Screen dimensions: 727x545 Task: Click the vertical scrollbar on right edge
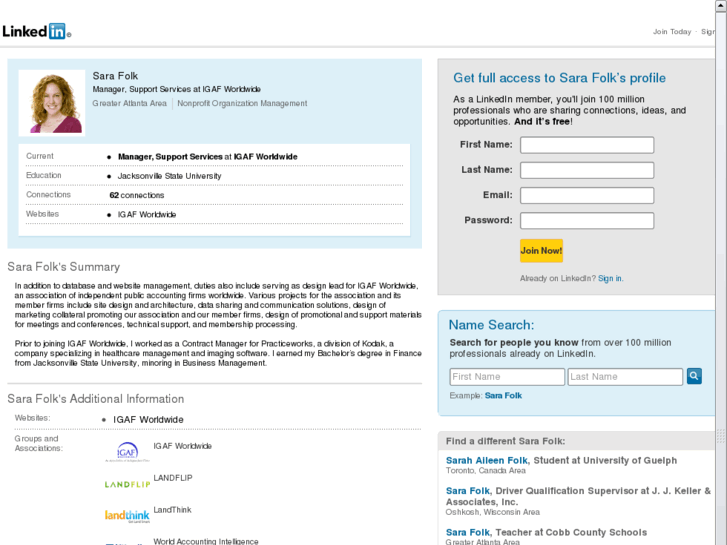721,272
